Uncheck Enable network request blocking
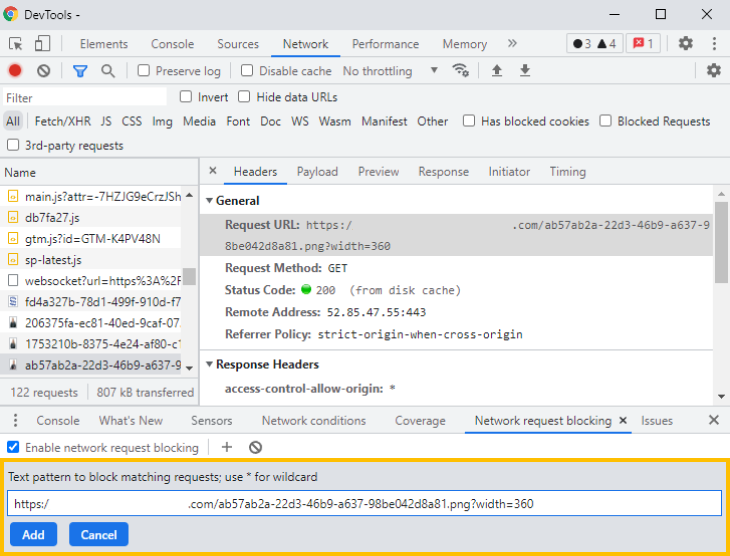 pyautogui.click(x=14, y=448)
